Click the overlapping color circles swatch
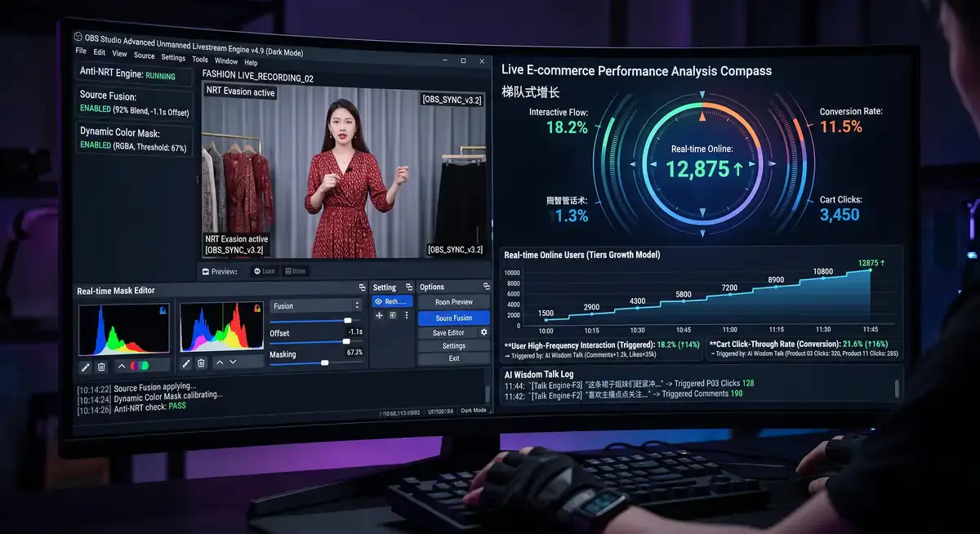The height and width of the screenshot is (534, 980). click(140, 366)
